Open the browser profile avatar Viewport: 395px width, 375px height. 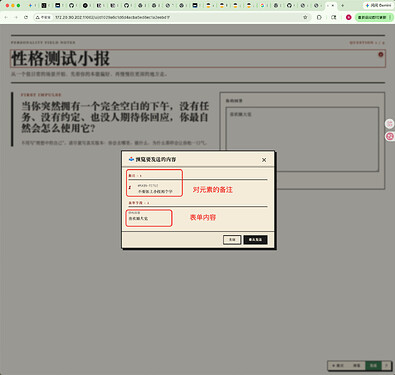[349, 17]
